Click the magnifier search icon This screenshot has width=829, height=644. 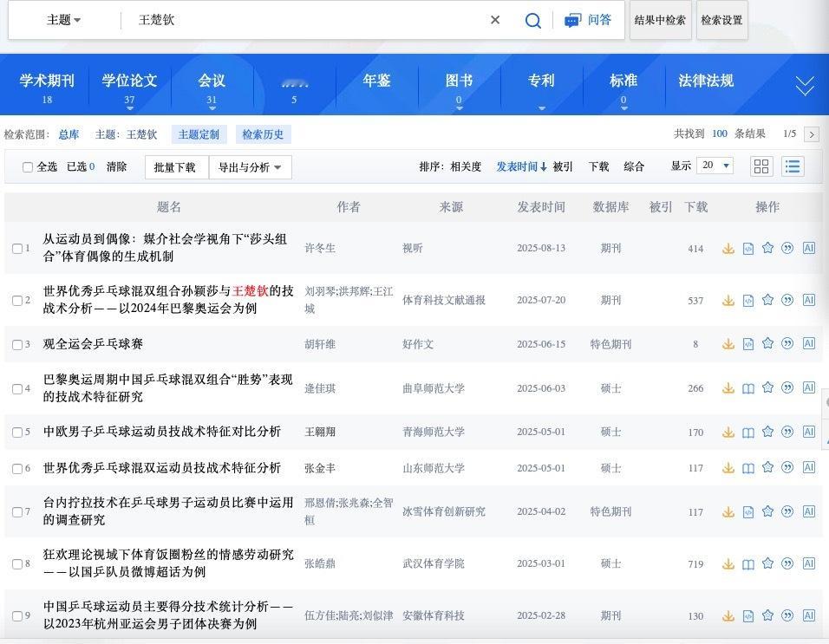point(533,20)
